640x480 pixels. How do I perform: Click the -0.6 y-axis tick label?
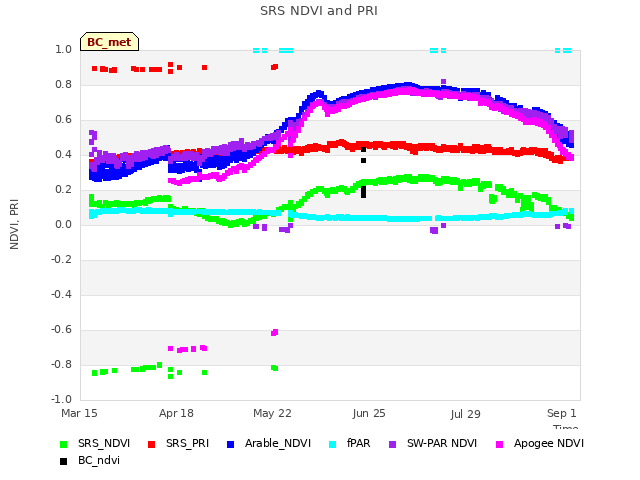[61, 330]
